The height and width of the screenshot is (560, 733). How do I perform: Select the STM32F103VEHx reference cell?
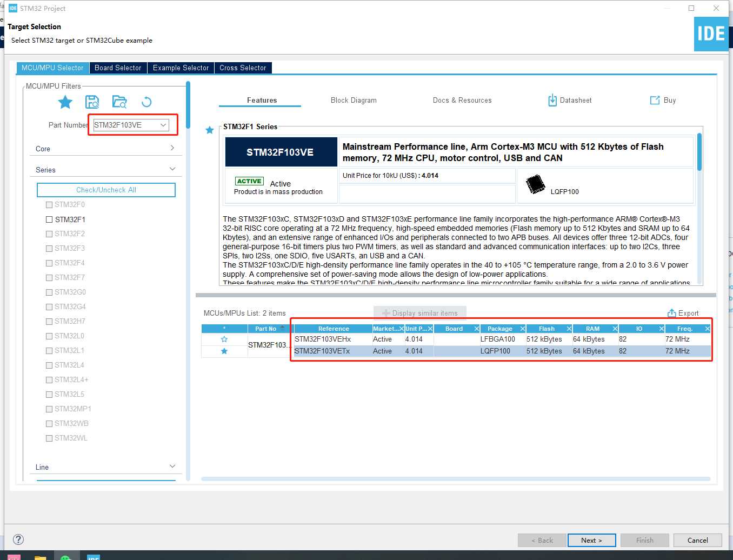(x=332, y=339)
